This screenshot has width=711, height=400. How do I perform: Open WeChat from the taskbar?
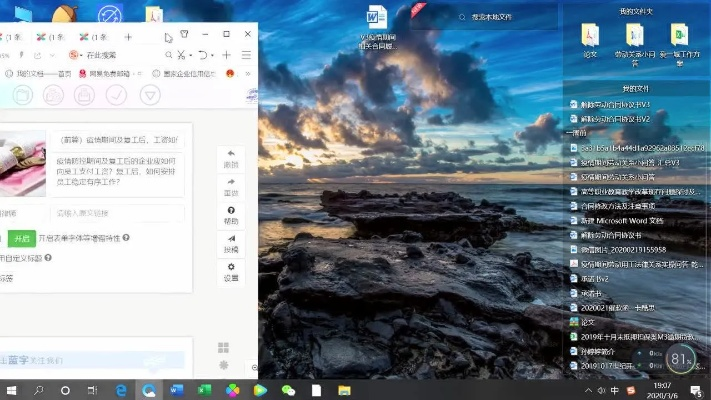(x=289, y=389)
